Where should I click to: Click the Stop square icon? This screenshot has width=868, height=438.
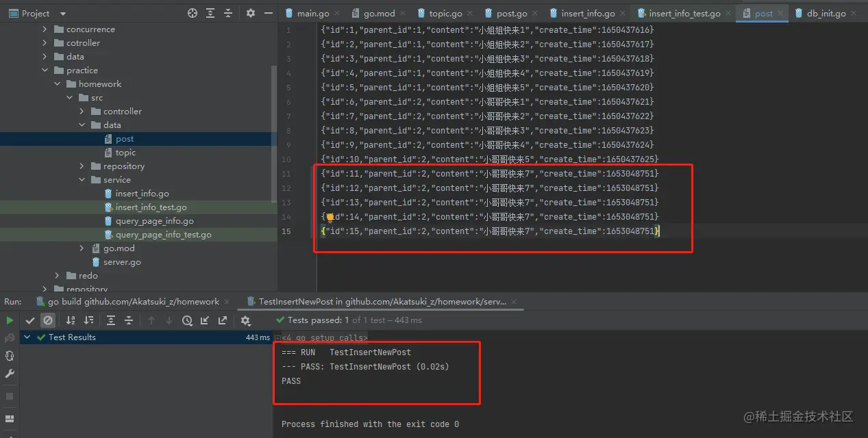(10, 396)
